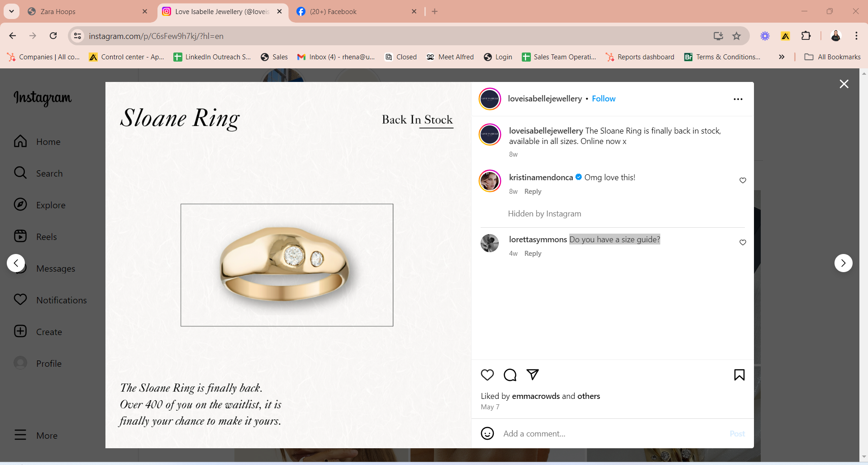
Task: Open Search in Instagram sidebar
Action: (38, 173)
